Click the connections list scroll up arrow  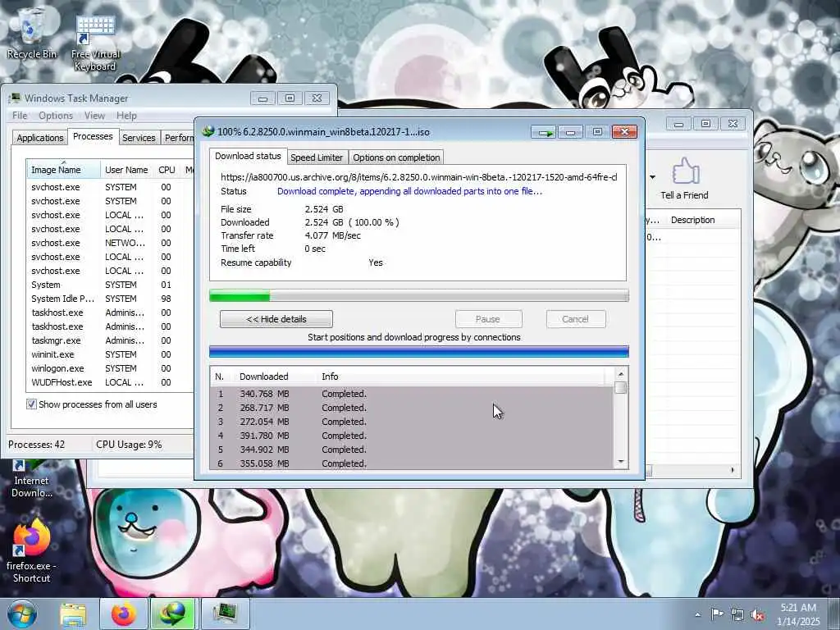click(621, 374)
